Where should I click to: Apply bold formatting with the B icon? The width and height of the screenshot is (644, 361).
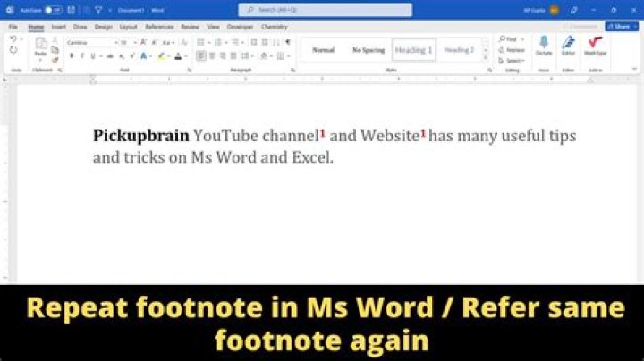coord(72,55)
